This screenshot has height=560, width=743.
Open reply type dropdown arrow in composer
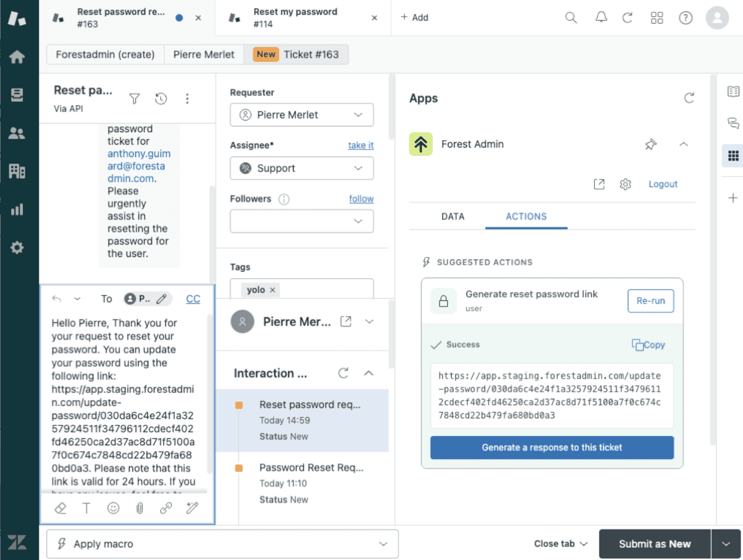[x=77, y=299]
